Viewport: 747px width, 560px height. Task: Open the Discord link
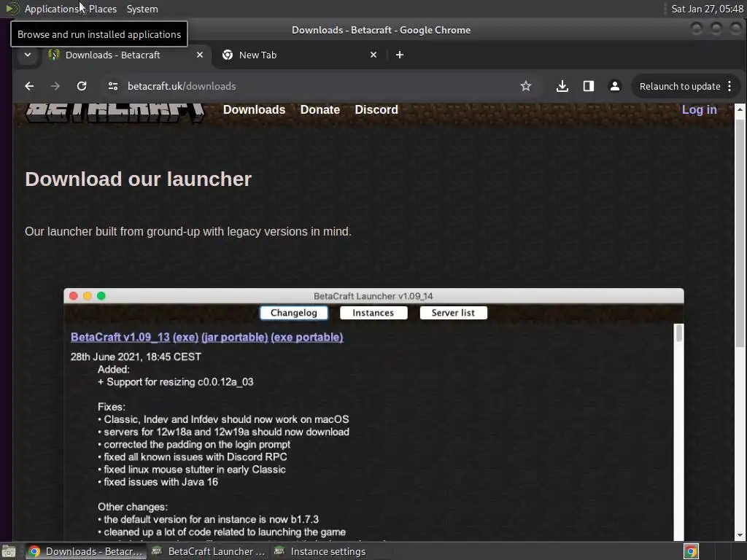376,109
